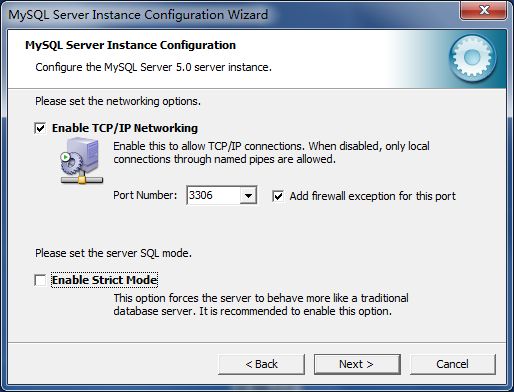514x392 pixels.
Task: Select the Port Number label
Action: click(x=145, y=195)
